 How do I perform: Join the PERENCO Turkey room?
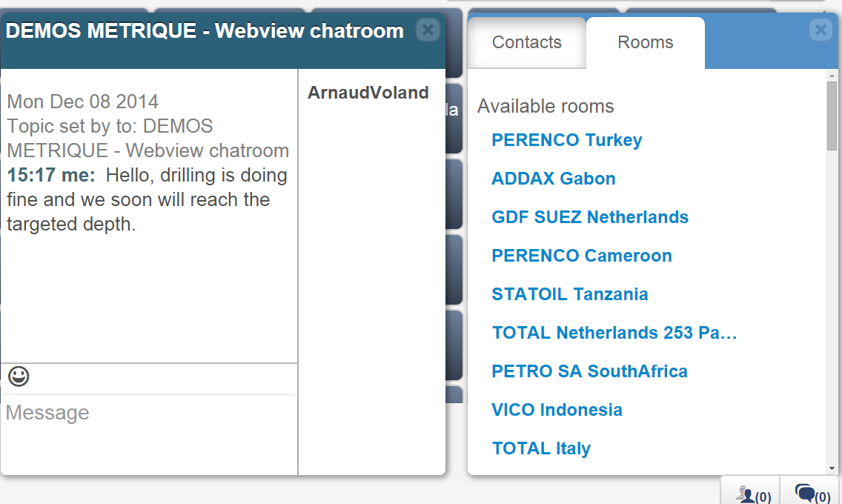coord(566,140)
